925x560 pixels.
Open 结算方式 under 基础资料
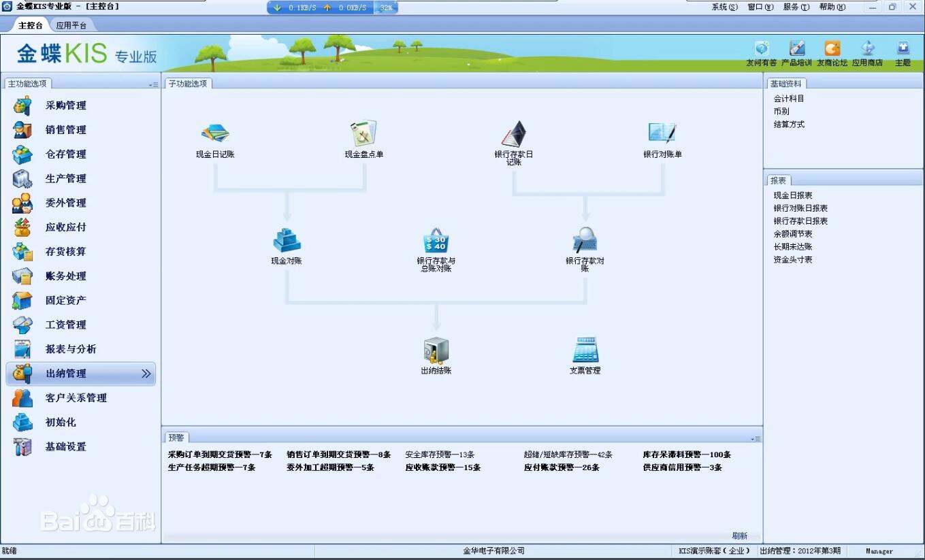pyautogui.click(x=789, y=125)
